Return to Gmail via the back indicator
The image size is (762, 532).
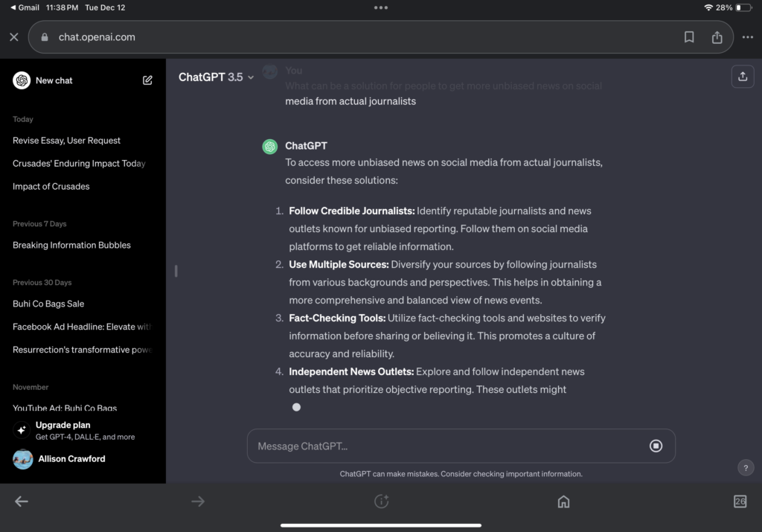tap(25, 7)
